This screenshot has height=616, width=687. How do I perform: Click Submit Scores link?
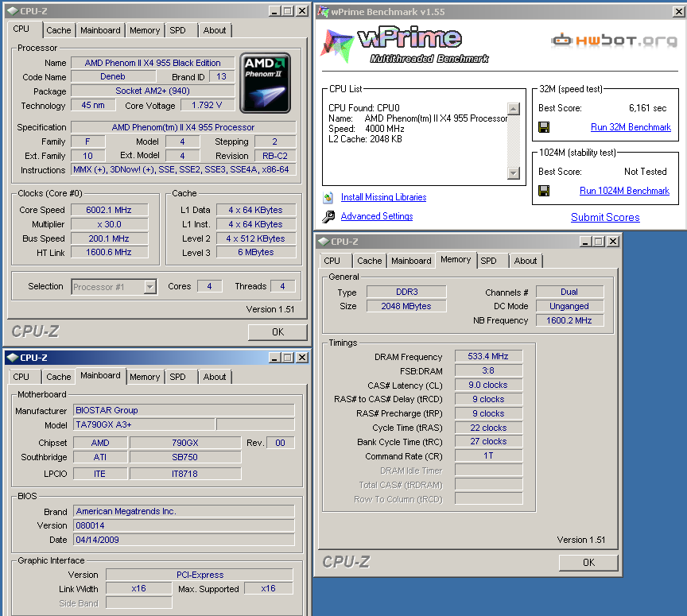pyautogui.click(x=605, y=217)
